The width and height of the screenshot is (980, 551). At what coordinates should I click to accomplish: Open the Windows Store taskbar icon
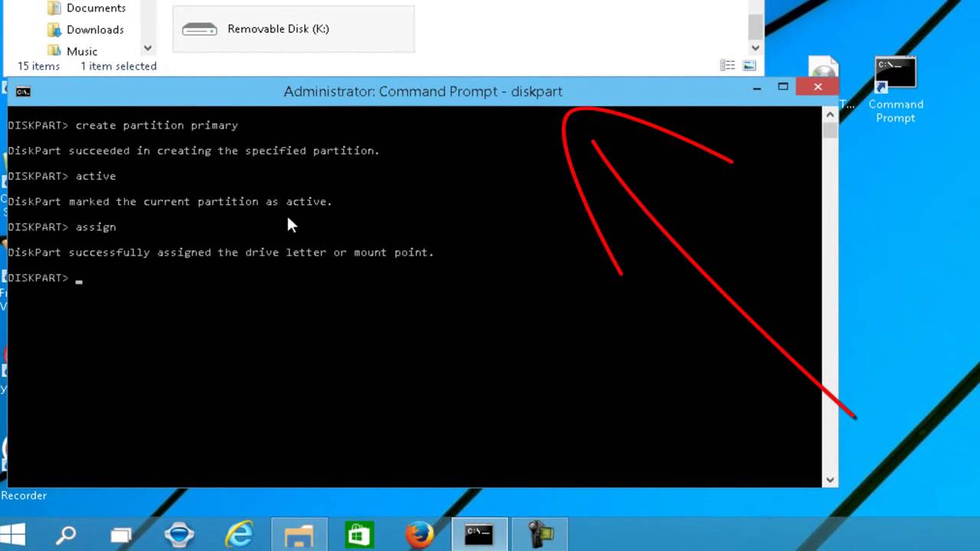[359, 533]
